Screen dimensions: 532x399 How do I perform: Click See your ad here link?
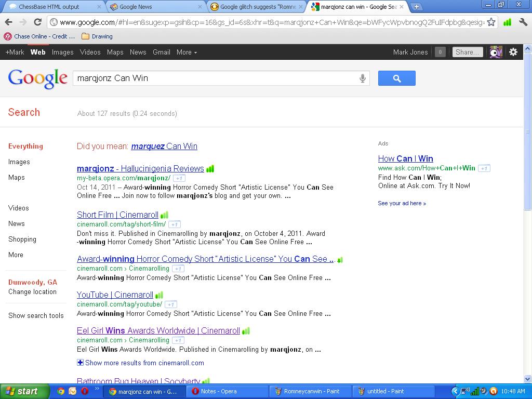[x=402, y=203]
